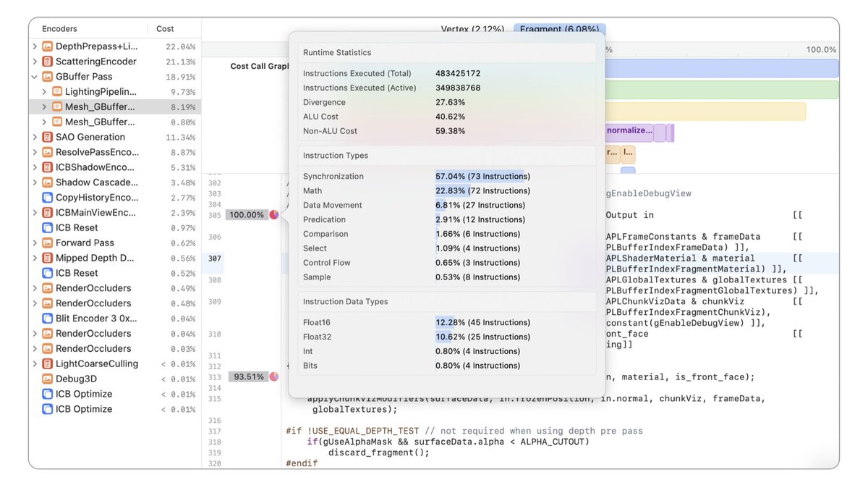This screenshot has height=488, width=868.
Task: Switch to the Vertex (2.12%) tab
Action: pyautogui.click(x=474, y=30)
